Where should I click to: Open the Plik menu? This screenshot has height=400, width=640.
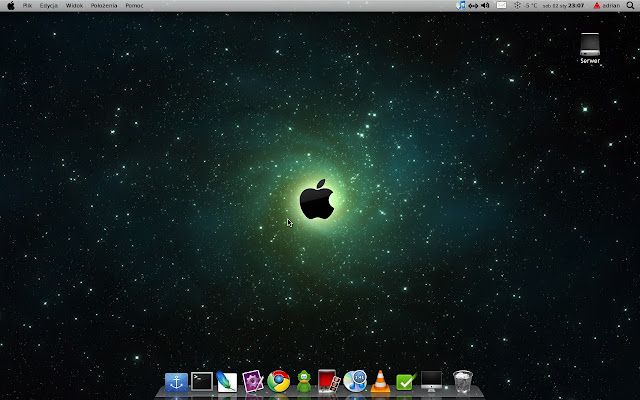[27, 6]
